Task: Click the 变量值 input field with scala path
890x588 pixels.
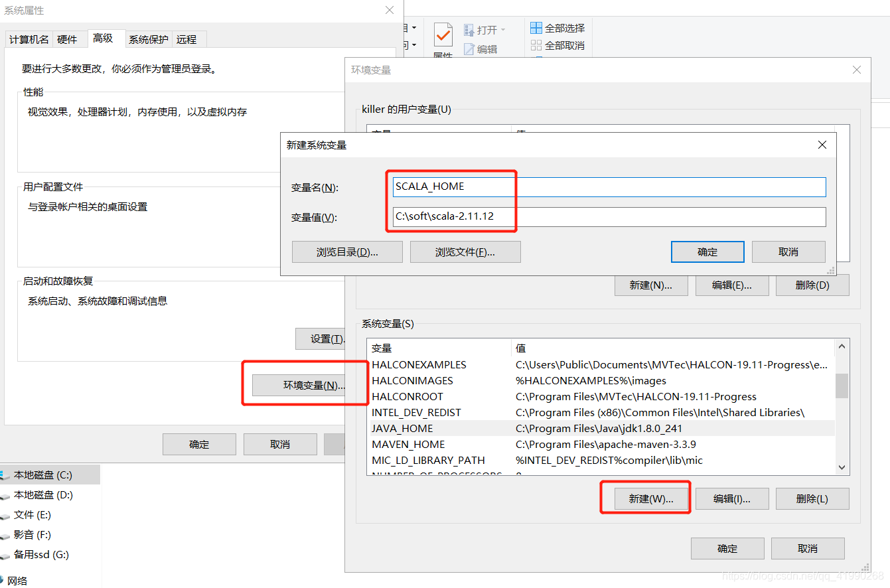Action: point(609,217)
